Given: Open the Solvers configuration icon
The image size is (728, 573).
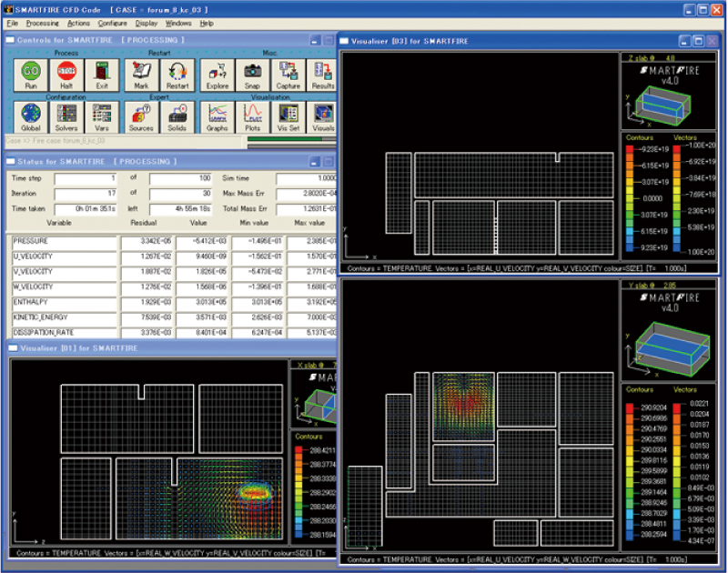Looking at the screenshot, I should (x=66, y=114).
